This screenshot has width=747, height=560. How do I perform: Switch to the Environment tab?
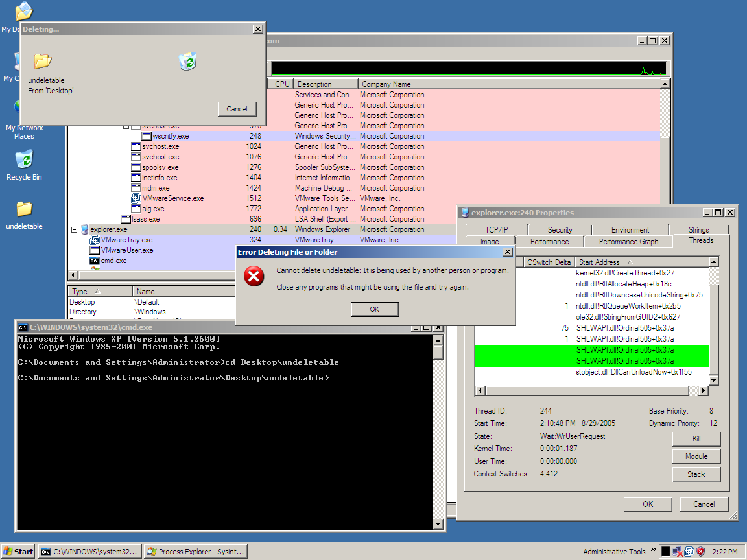point(630,229)
